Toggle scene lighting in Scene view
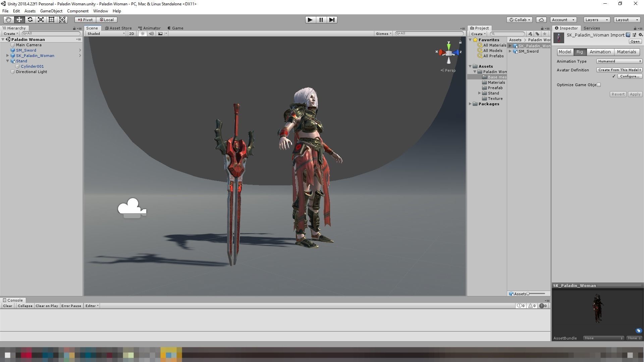The width and height of the screenshot is (644, 362). coord(142,34)
